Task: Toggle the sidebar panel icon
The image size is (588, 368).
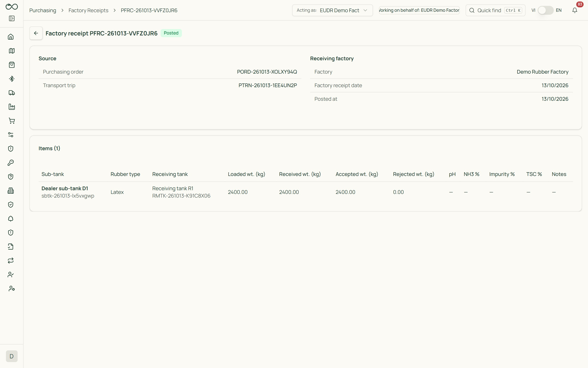Action: click(12, 18)
